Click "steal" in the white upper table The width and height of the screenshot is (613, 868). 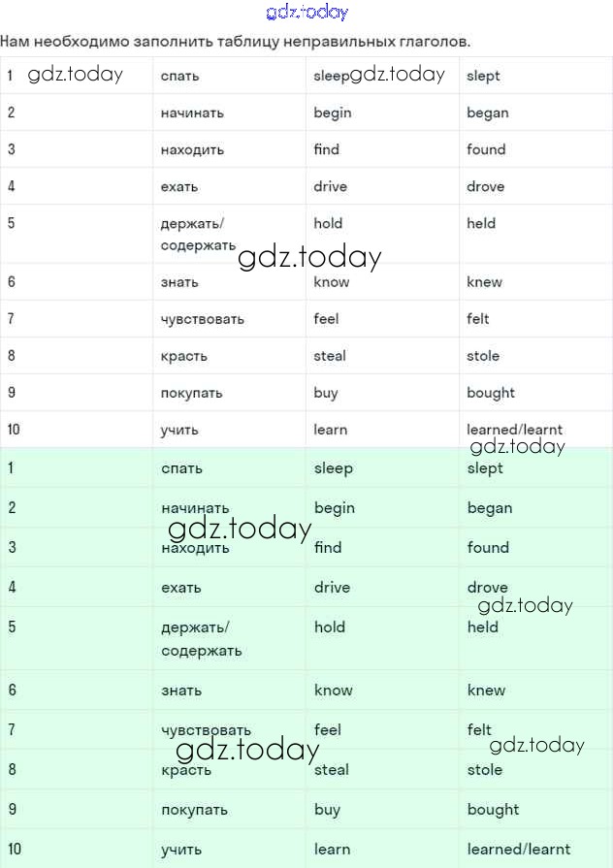click(x=330, y=356)
